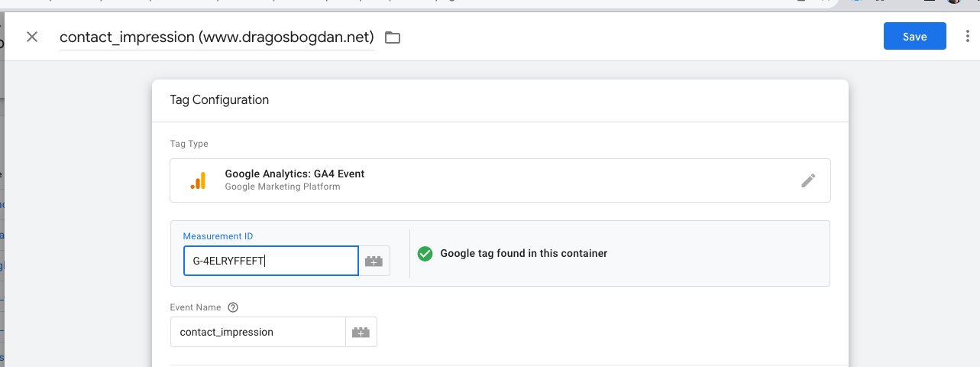Insert variable for Event Name
The height and width of the screenshot is (367, 980).
(x=361, y=332)
